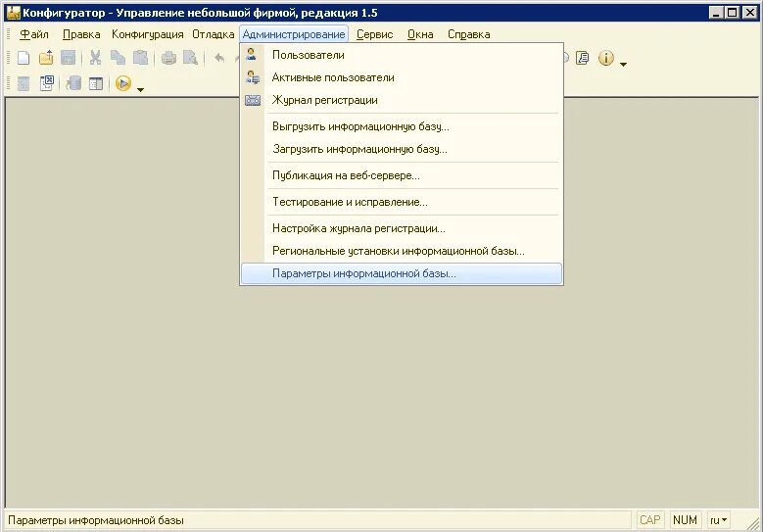Click the Save icon in the toolbar
This screenshot has width=763, height=532.
coord(69,58)
